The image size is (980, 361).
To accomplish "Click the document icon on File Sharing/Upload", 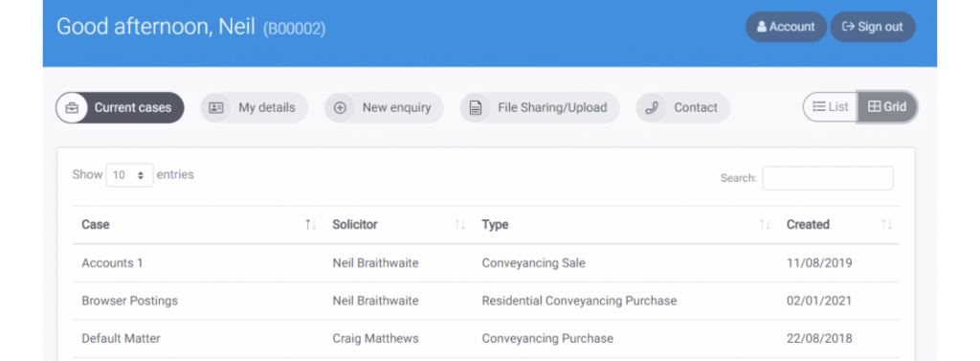I will [x=476, y=107].
